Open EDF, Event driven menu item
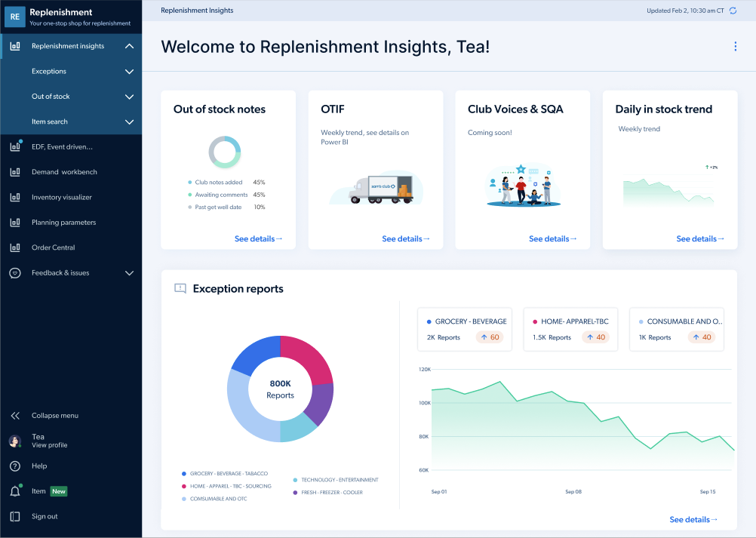756x538 pixels. [62, 146]
